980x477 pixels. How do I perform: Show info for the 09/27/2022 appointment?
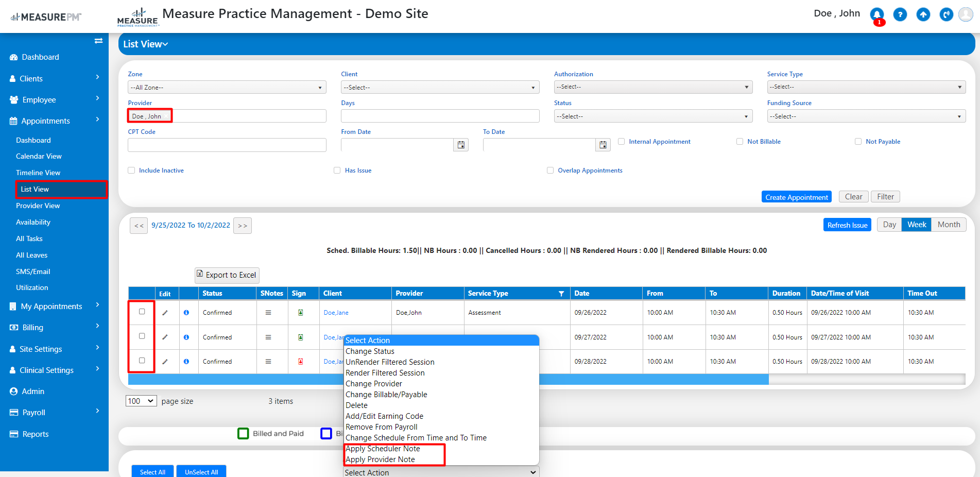tap(186, 337)
